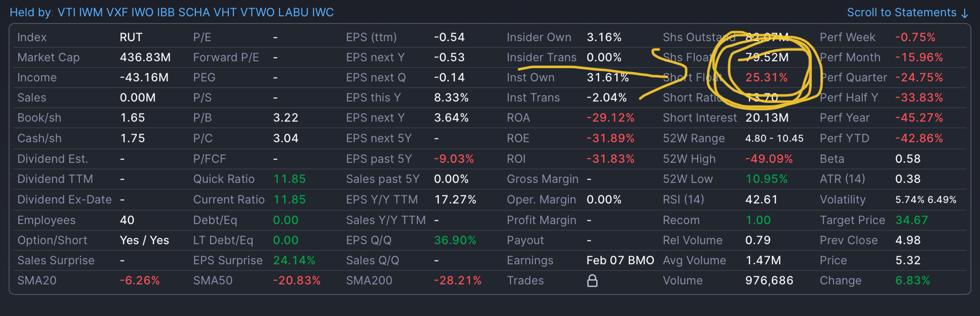The height and width of the screenshot is (316, 980).
Task: Click the Target Price 34.67 value
Action: [912, 220]
